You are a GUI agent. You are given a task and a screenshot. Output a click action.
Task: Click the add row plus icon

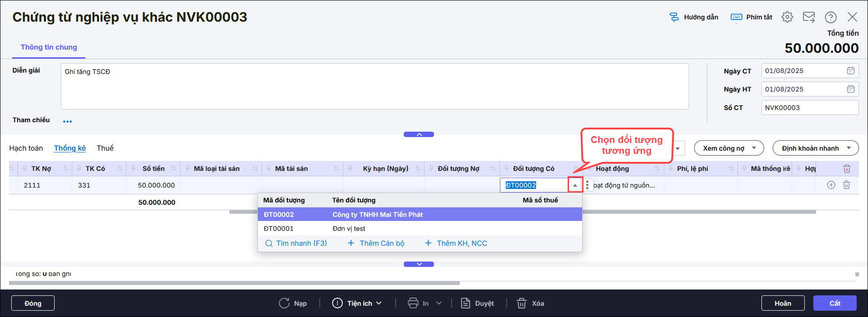[831, 185]
